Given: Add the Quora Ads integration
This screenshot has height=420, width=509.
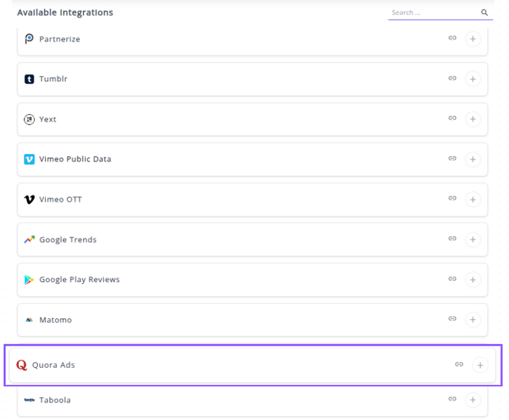Looking at the screenshot, I should click(480, 365).
